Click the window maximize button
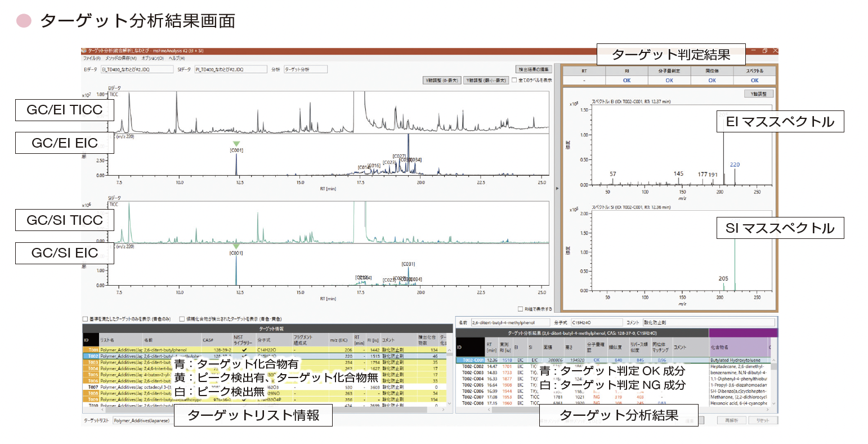Image resolution: width=868 pixels, height=444 pixels. [765, 51]
